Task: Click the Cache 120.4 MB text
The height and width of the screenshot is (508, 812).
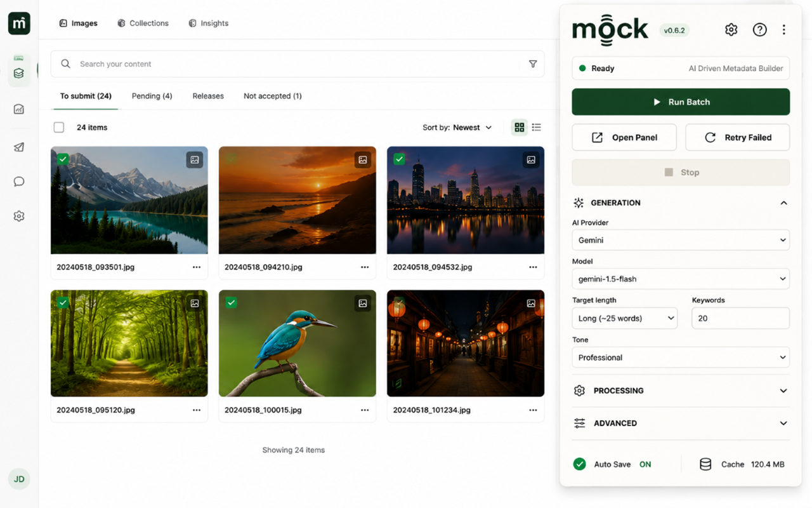Action: (x=752, y=464)
